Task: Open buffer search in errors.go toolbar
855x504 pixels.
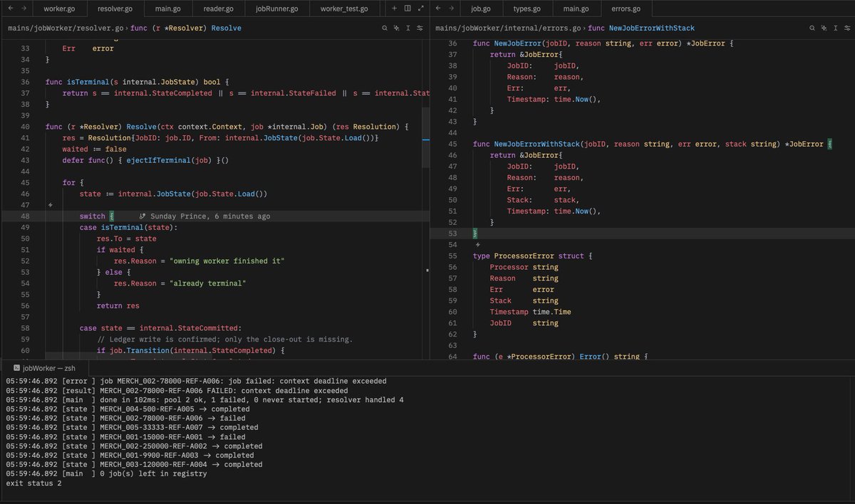Action: point(812,28)
